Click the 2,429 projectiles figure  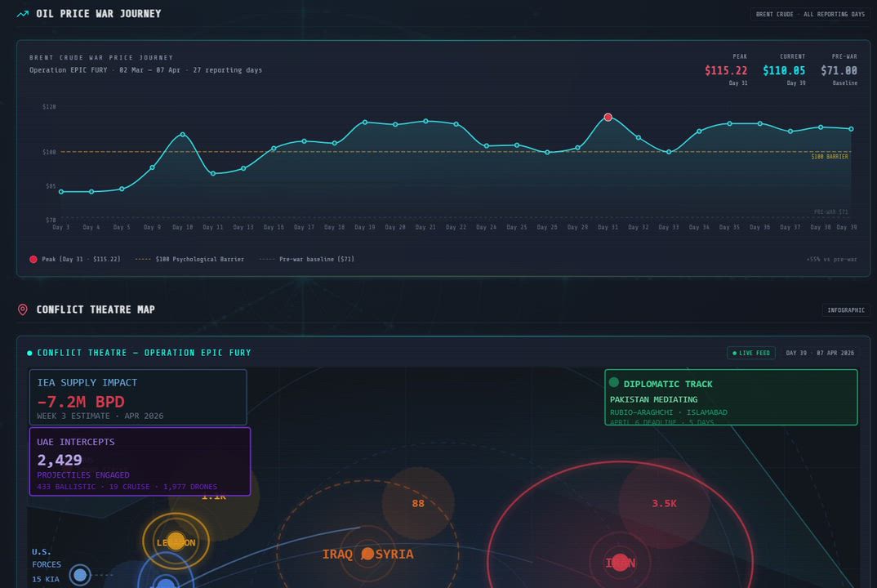coord(60,460)
